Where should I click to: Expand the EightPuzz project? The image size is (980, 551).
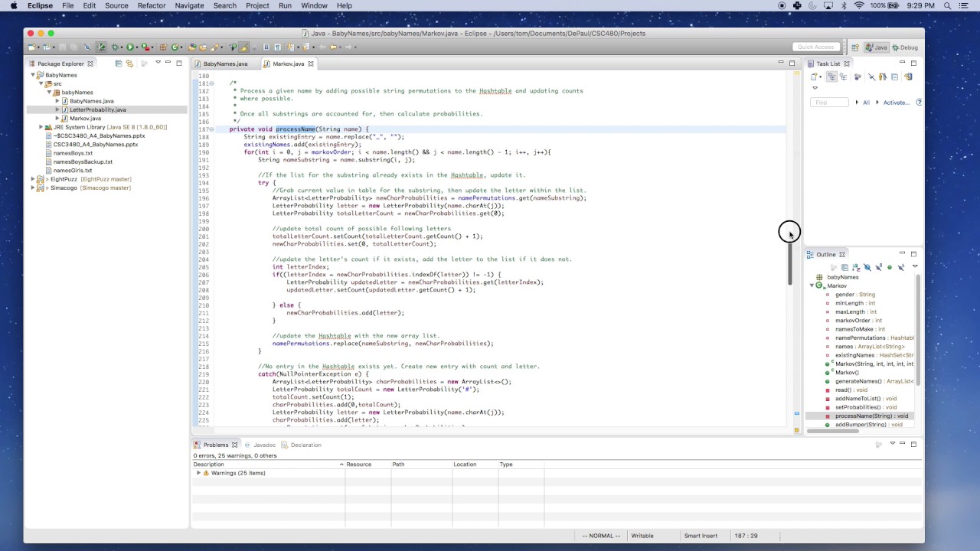[33, 179]
